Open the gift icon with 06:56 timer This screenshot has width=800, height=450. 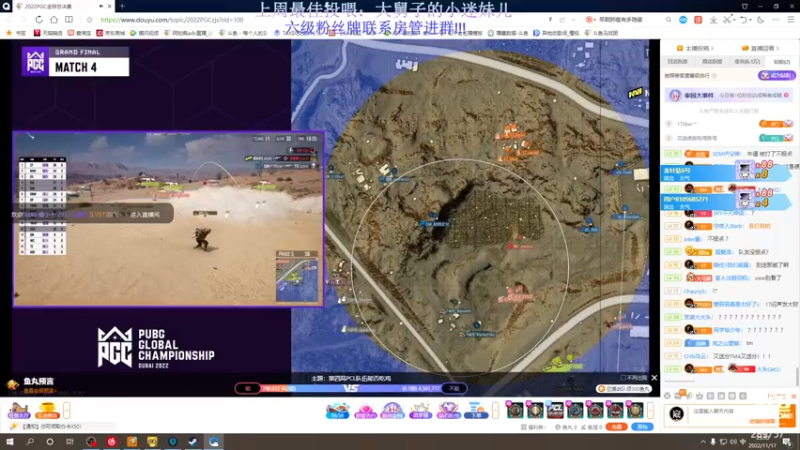(337, 410)
